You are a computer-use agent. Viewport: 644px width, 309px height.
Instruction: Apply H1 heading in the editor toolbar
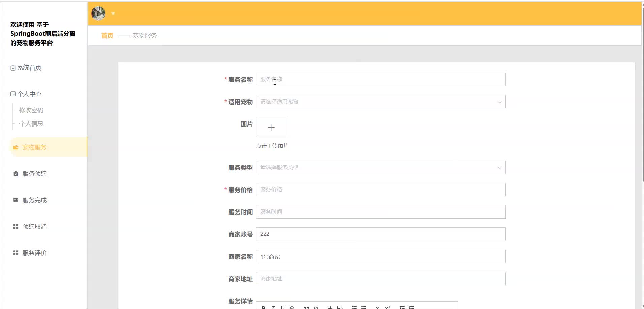pos(330,307)
